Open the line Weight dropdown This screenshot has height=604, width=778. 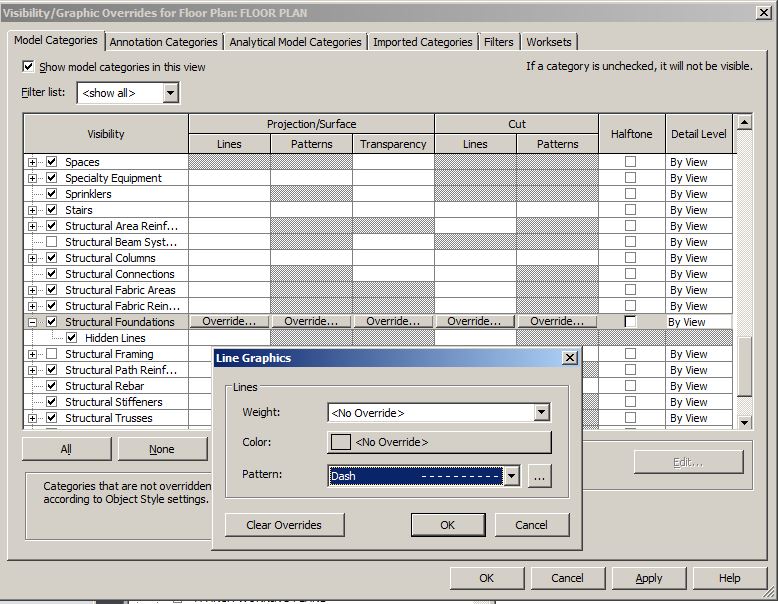(x=541, y=412)
